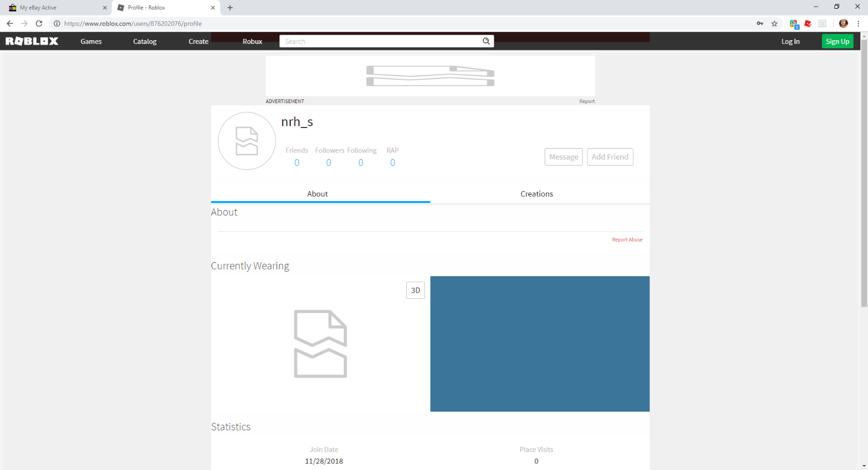Image resolution: width=868 pixels, height=470 pixels.
Task: Click the Add Friend button
Action: tap(610, 157)
